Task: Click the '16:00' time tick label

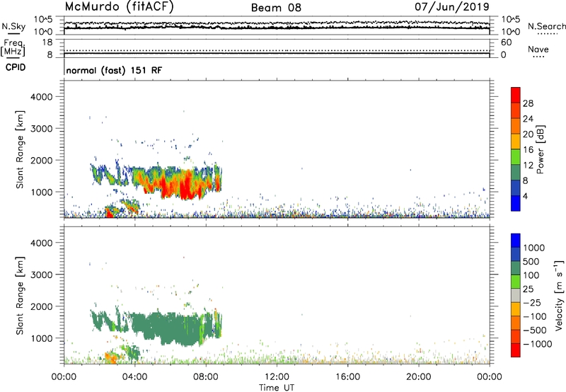Action: click(347, 377)
